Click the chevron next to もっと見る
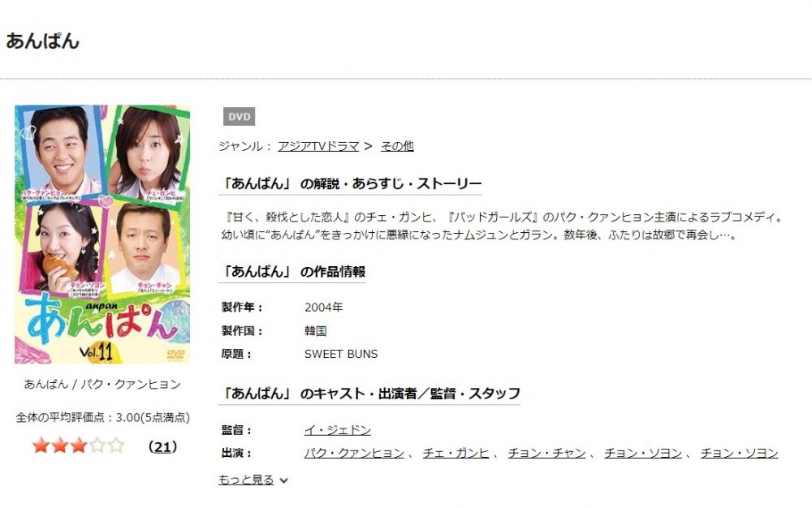Screen dimensions: 812x508 [283, 480]
